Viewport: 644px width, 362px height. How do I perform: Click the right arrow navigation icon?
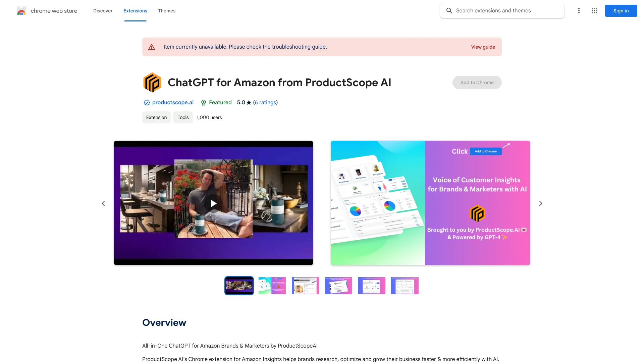540,203
